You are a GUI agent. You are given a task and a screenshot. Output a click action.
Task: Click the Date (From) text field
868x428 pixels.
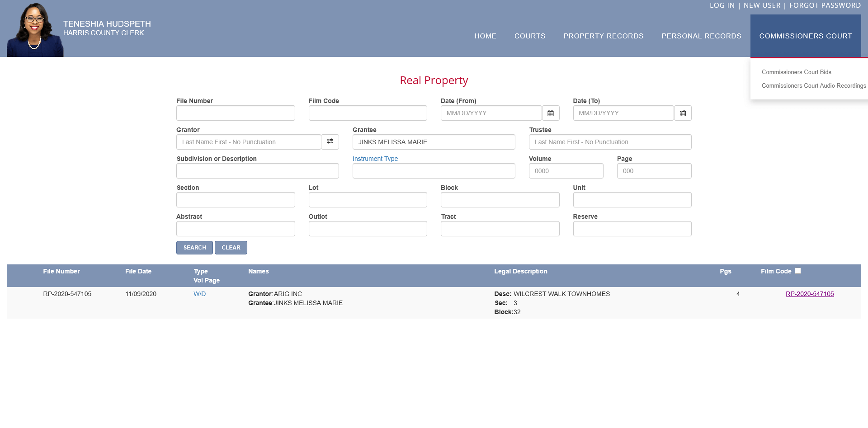[491, 113]
